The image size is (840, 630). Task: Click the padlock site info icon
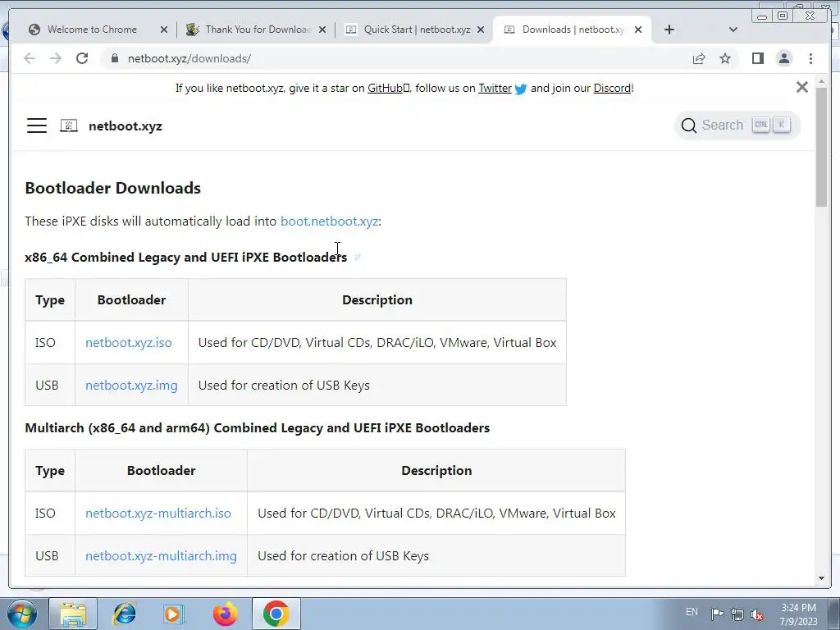click(114, 58)
